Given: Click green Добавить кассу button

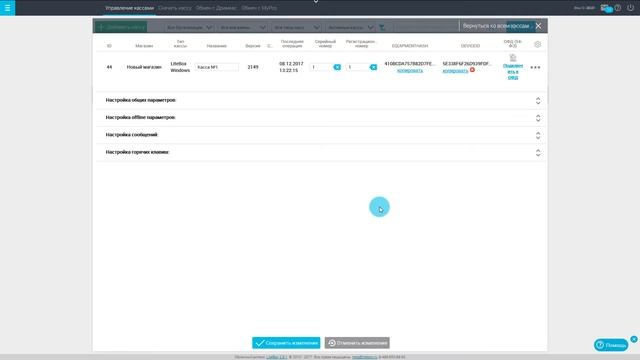Looking at the screenshot, I should coord(121,27).
